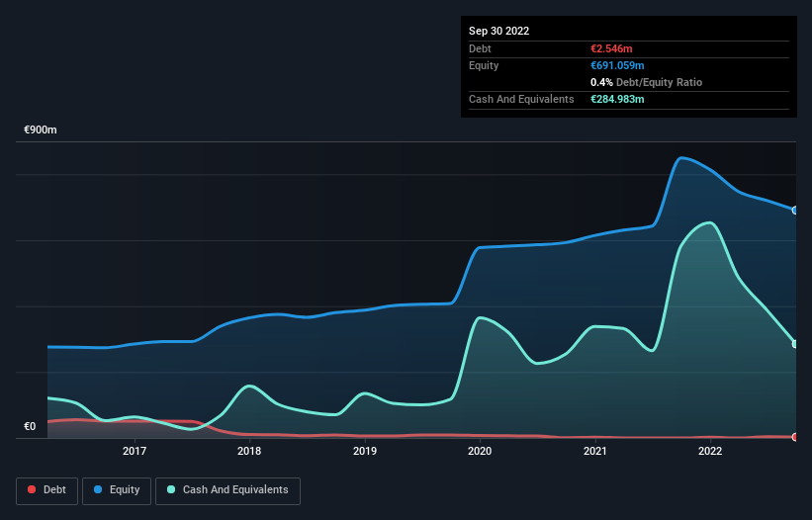Click Cash And Equivalents tooltip label
The width and height of the screenshot is (812, 520).
point(521,99)
